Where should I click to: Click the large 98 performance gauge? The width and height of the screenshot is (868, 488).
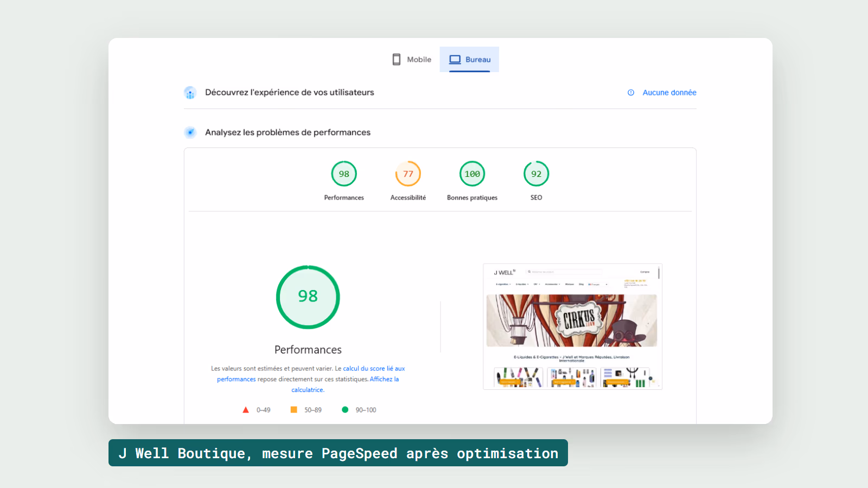[x=308, y=297]
